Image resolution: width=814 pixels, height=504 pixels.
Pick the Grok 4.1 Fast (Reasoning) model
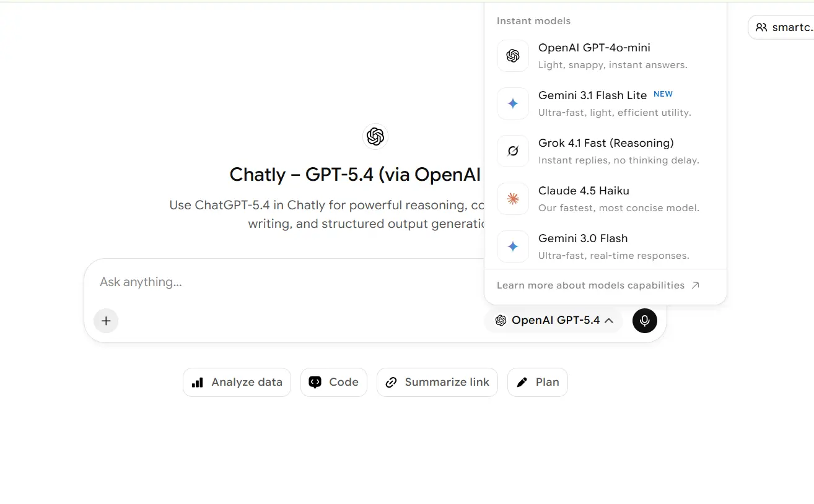(605, 151)
